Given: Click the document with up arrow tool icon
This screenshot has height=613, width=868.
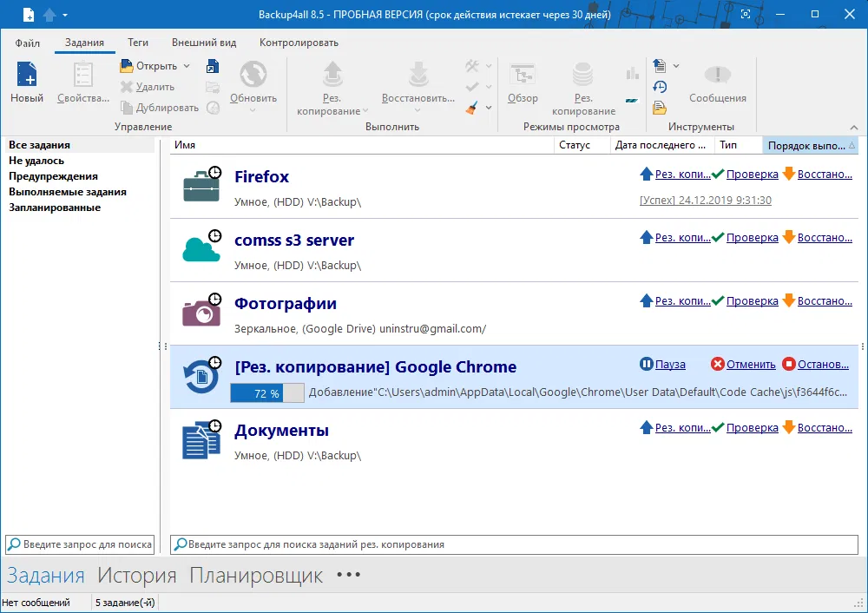Looking at the screenshot, I should pyautogui.click(x=660, y=66).
